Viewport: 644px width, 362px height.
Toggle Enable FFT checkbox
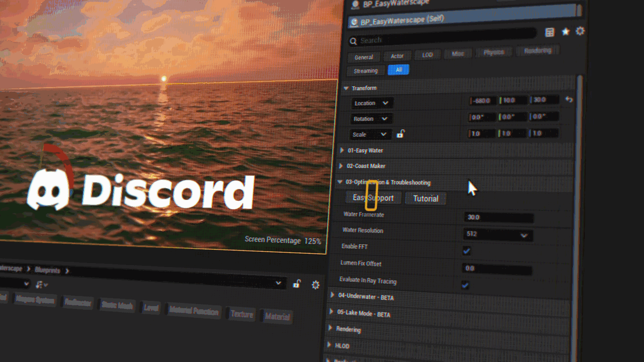pos(466,251)
